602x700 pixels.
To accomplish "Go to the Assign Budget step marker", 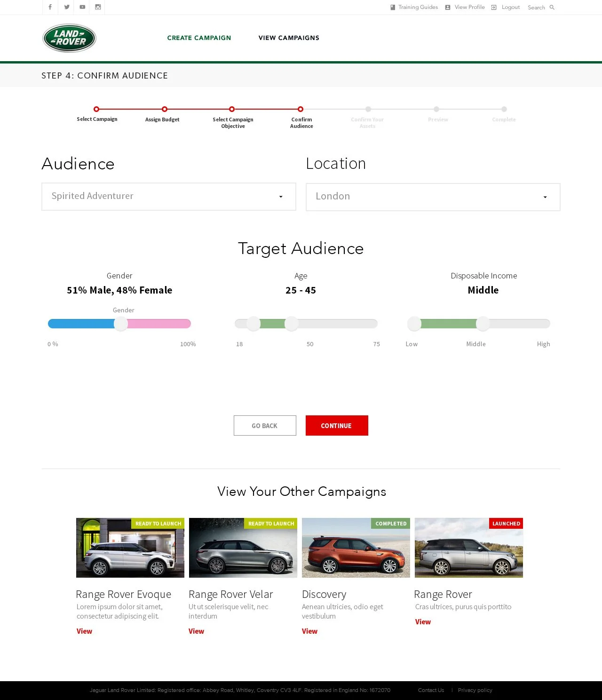I will click(x=164, y=109).
